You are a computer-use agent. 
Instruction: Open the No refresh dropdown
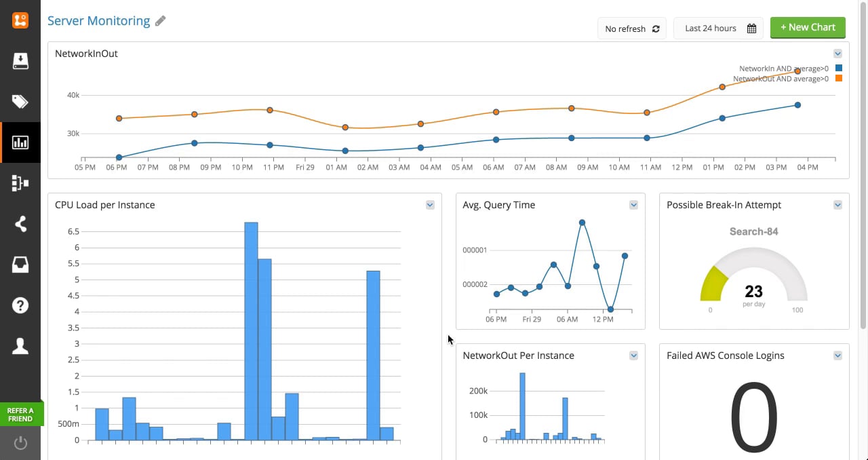(x=632, y=28)
